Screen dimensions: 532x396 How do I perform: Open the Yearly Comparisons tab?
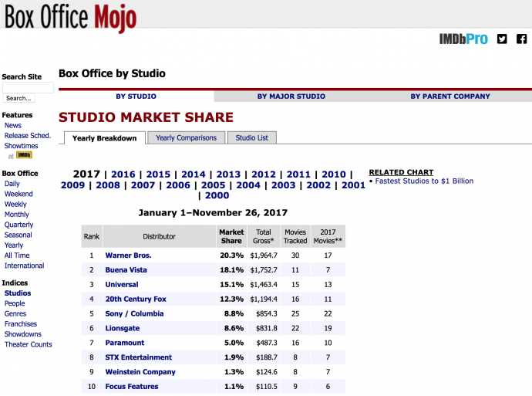187,137
